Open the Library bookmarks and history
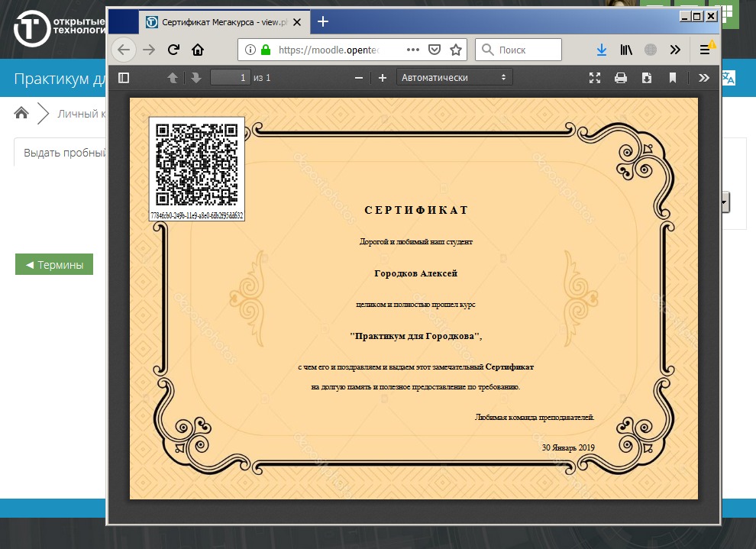The height and width of the screenshot is (549, 756). tap(626, 50)
